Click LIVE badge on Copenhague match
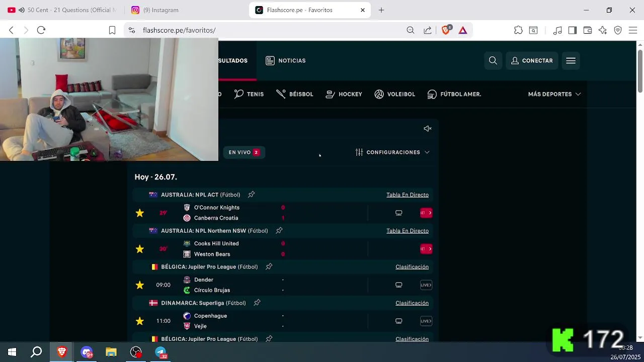644x362 pixels. click(426, 321)
